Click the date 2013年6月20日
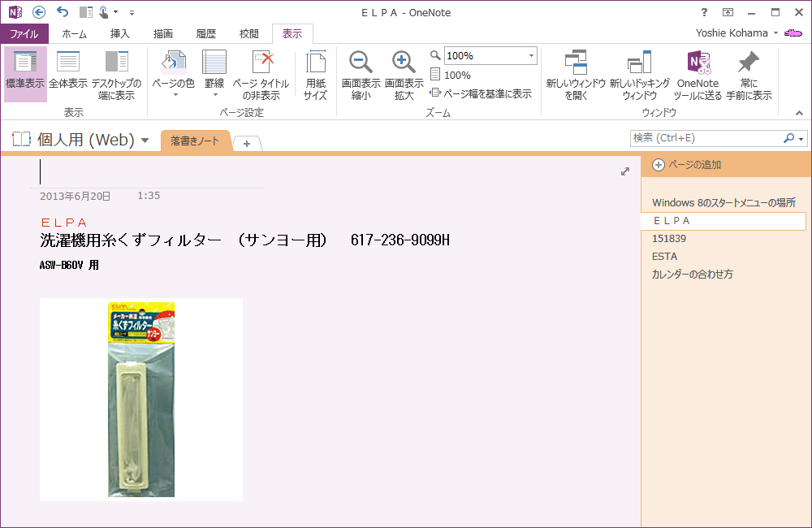Screen dimensions: 812x528 pyautogui.click(x=75, y=197)
